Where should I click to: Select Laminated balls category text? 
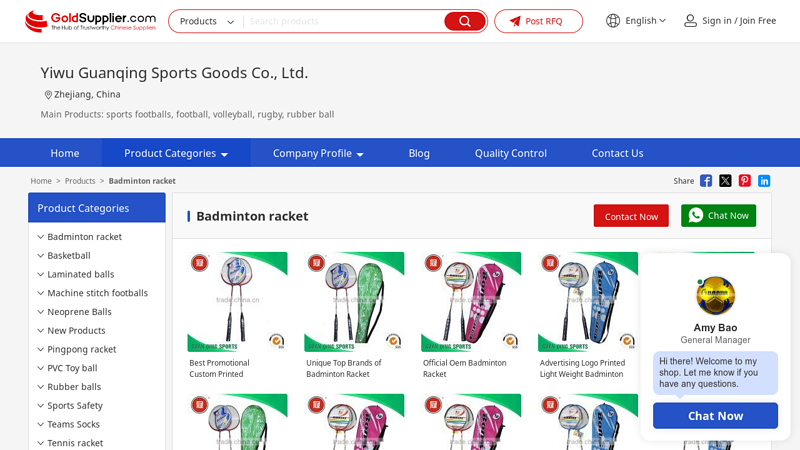tap(81, 274)
